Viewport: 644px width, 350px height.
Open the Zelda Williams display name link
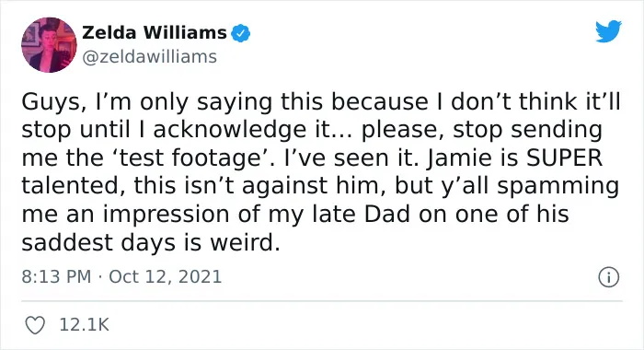(x=155, y=32)
